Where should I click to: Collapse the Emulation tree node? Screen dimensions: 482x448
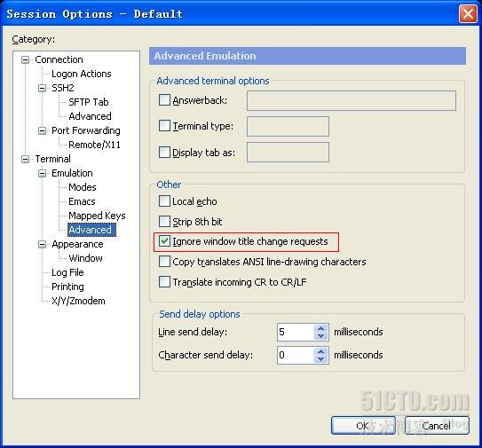[x=42, y=173]
